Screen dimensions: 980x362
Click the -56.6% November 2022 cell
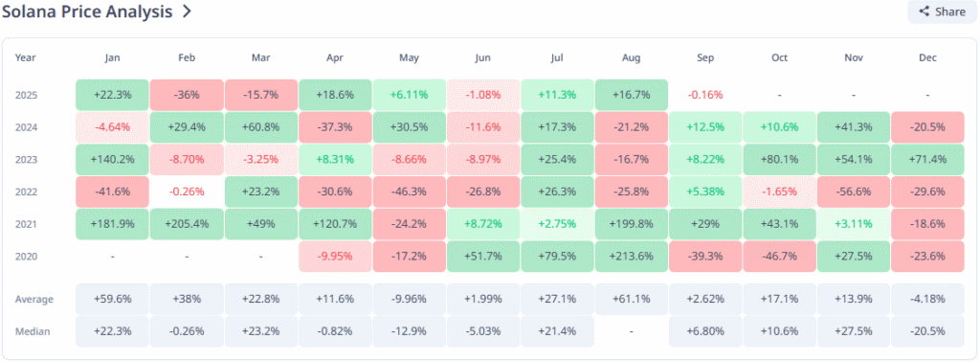(854, 192)
